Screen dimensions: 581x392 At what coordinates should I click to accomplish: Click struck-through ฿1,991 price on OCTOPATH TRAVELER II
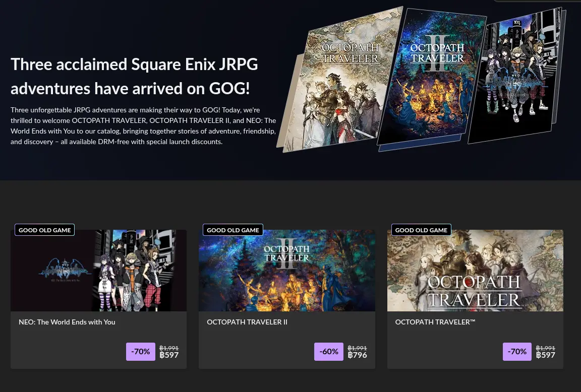click(x=357, y=348)
